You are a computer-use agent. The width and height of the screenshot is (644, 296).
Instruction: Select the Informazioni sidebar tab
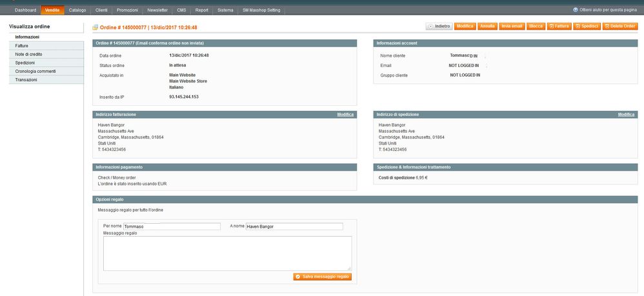(x=46, y=37)
